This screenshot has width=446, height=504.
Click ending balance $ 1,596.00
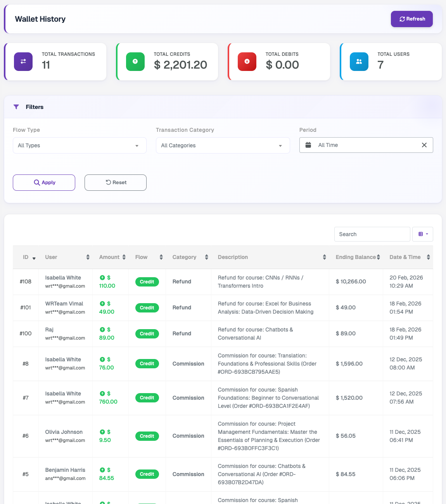[349, 364]
